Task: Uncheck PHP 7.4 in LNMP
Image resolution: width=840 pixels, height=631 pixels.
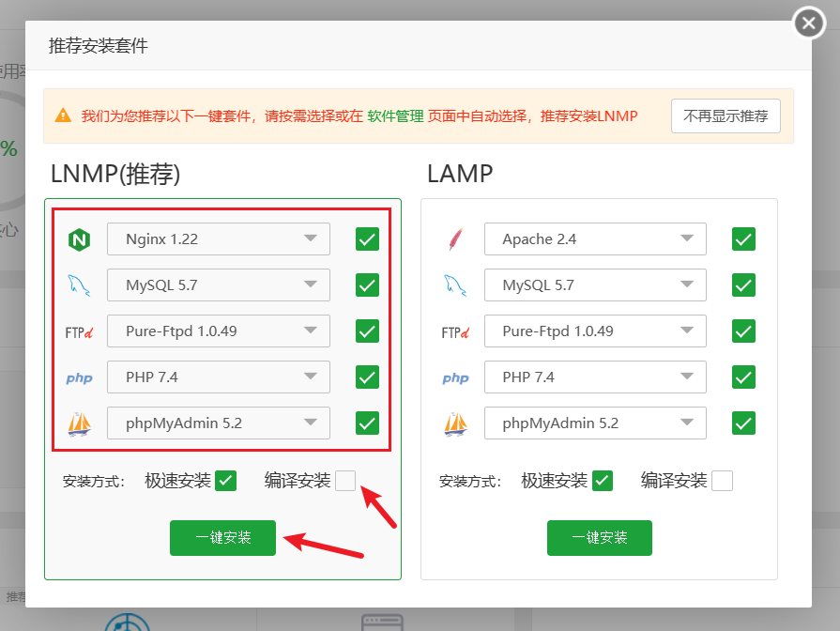Action: click(x=368, y=377)
